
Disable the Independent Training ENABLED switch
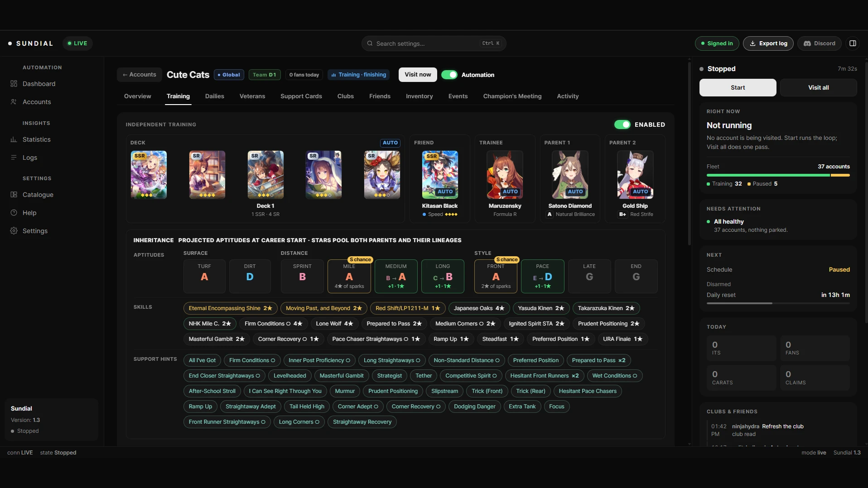point(622,124)
